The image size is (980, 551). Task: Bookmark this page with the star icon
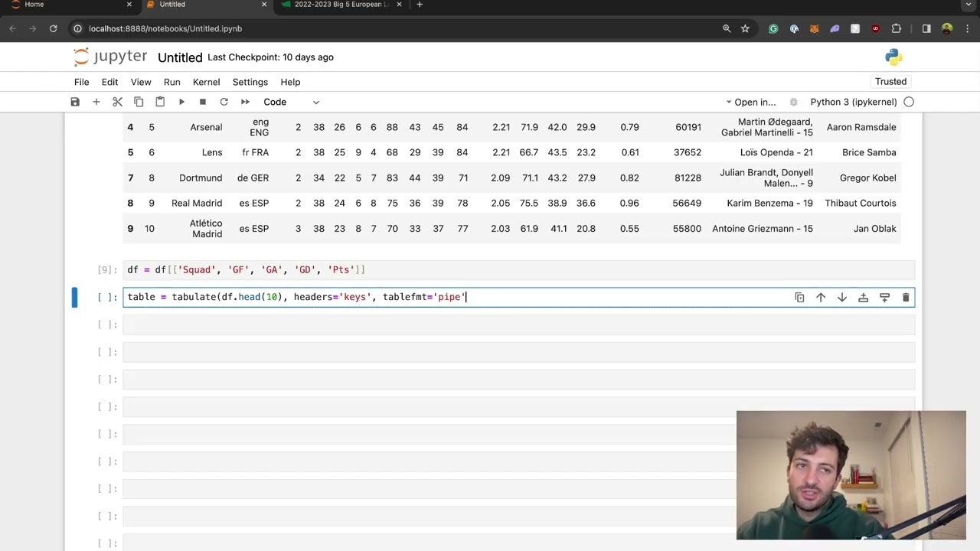point(745,29)
